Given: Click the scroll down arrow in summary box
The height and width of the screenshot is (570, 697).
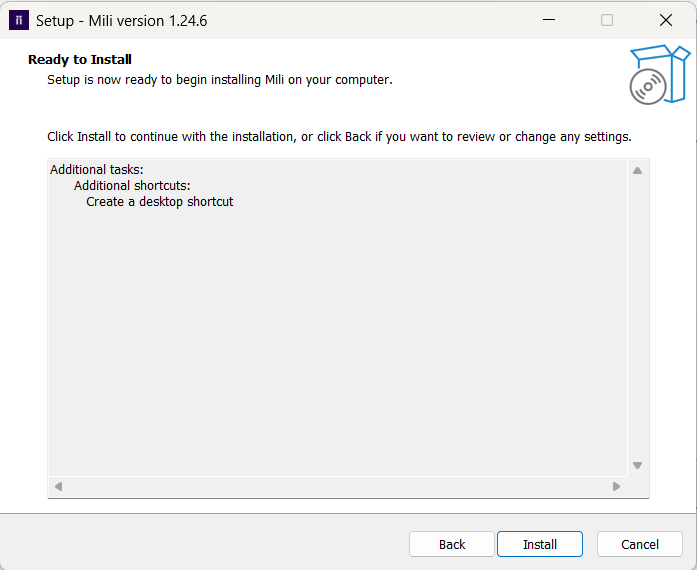Looking at the screenshot, I should click(x=637, y=465).
